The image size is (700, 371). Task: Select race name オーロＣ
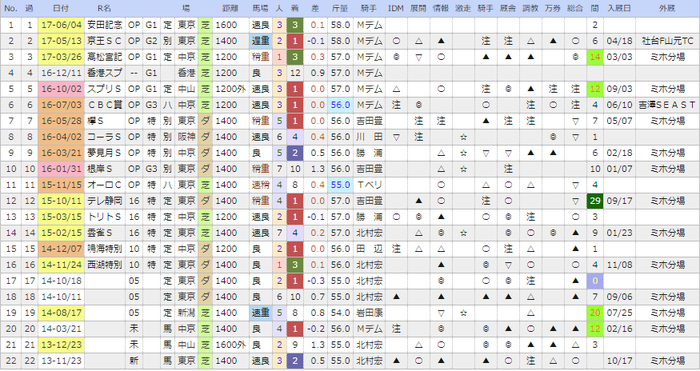105,185
